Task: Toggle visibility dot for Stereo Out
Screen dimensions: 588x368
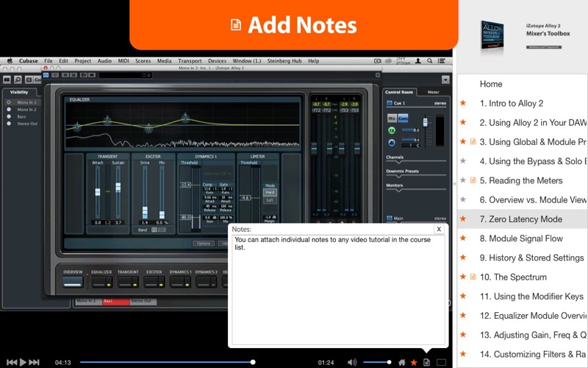Action: [x=9, y=124]
